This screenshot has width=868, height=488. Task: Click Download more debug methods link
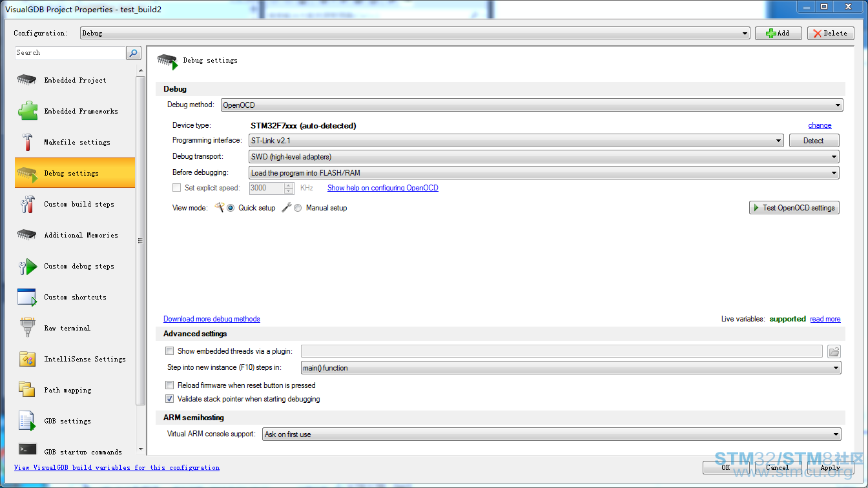click(212, 319)
